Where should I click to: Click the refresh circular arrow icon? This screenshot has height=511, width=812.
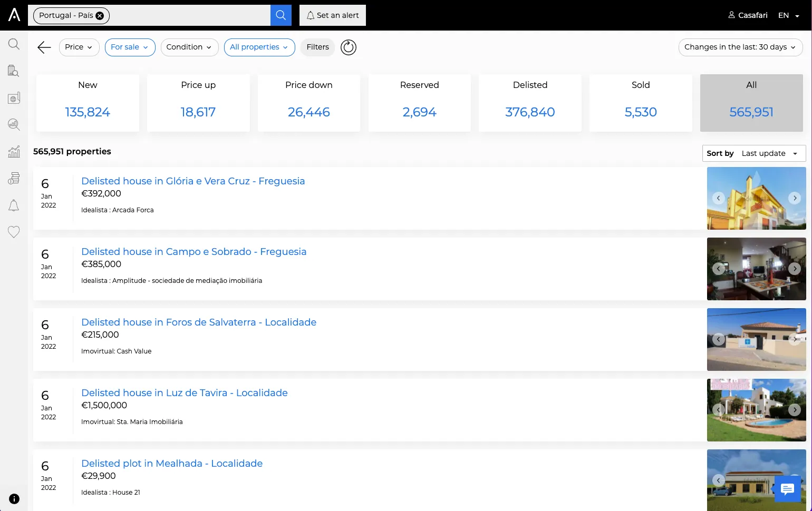click(x=349, y=47)
